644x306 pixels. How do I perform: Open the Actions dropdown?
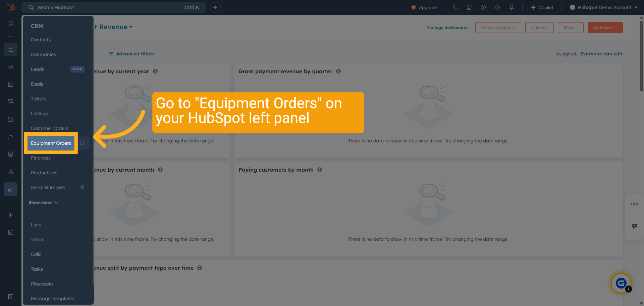click(539, 28)
